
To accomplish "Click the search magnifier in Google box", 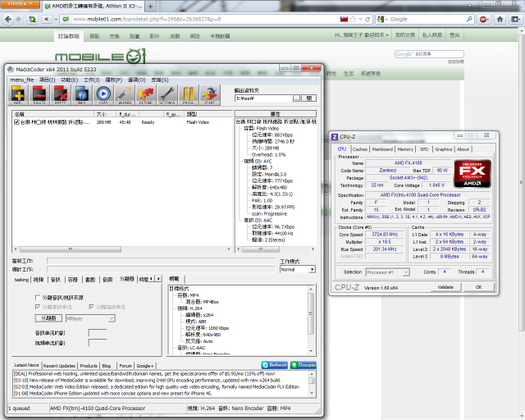I will (469, 19).
